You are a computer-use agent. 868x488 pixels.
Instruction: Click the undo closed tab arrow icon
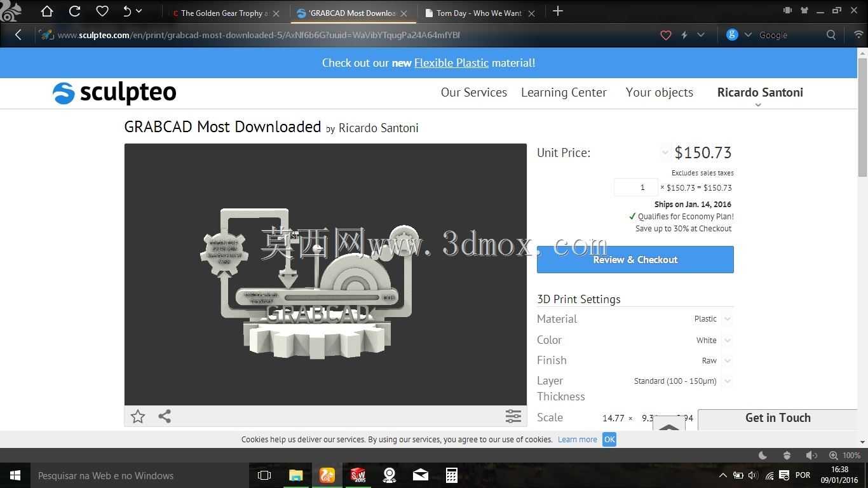[127, 11]
